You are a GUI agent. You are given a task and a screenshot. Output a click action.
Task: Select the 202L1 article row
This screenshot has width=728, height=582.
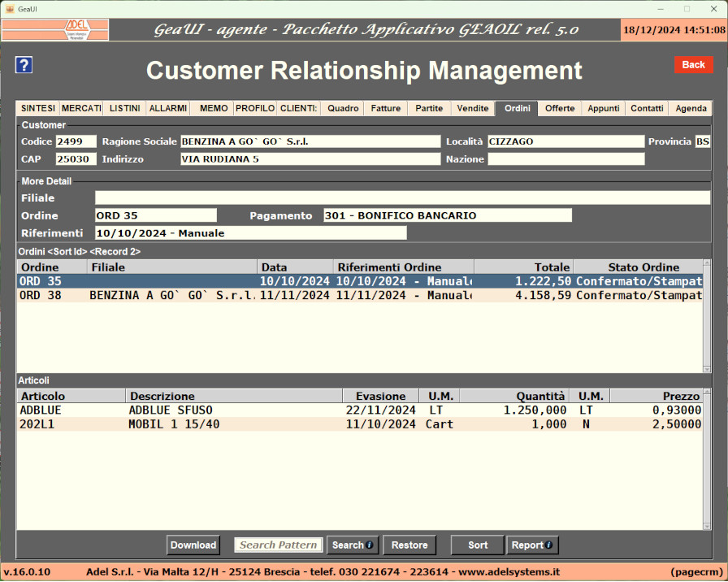360,424
